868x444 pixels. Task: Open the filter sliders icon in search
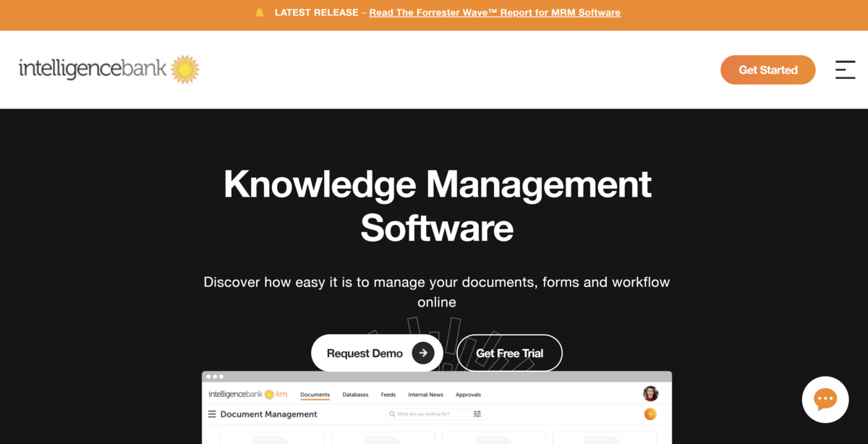tap(477, 414)
